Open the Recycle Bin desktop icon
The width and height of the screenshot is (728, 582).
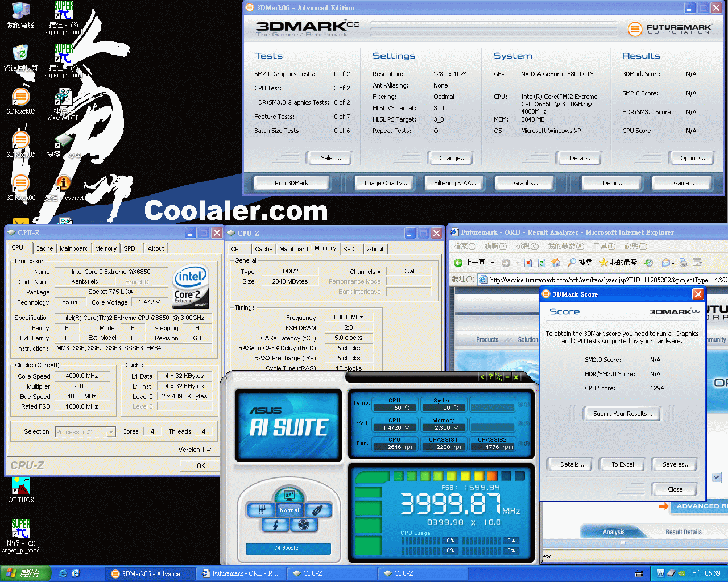(x=20, y=57)
